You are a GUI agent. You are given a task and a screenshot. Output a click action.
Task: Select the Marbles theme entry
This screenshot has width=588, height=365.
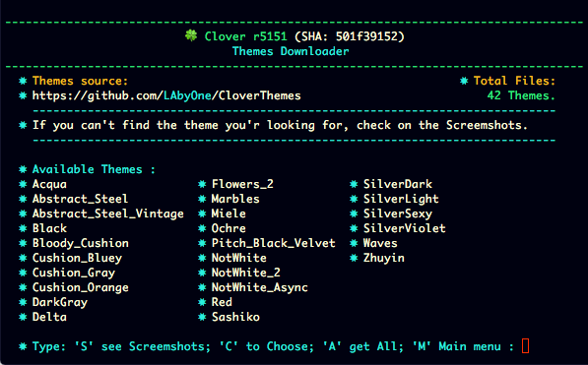pyautogui.click(x=235, y=199)
